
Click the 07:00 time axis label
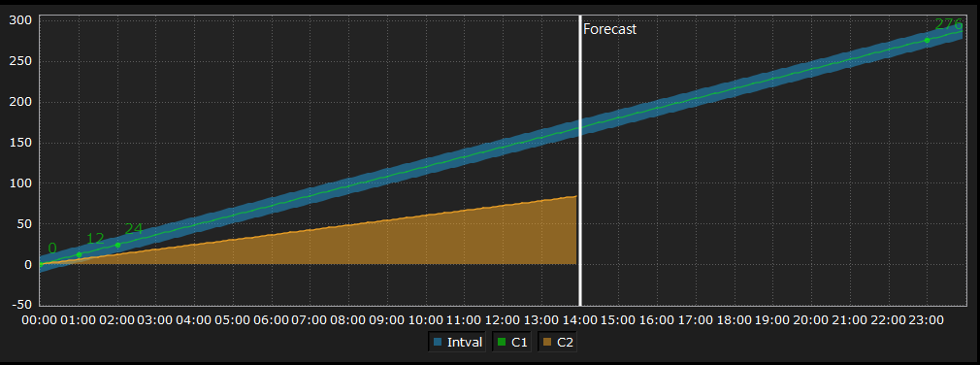310,320
